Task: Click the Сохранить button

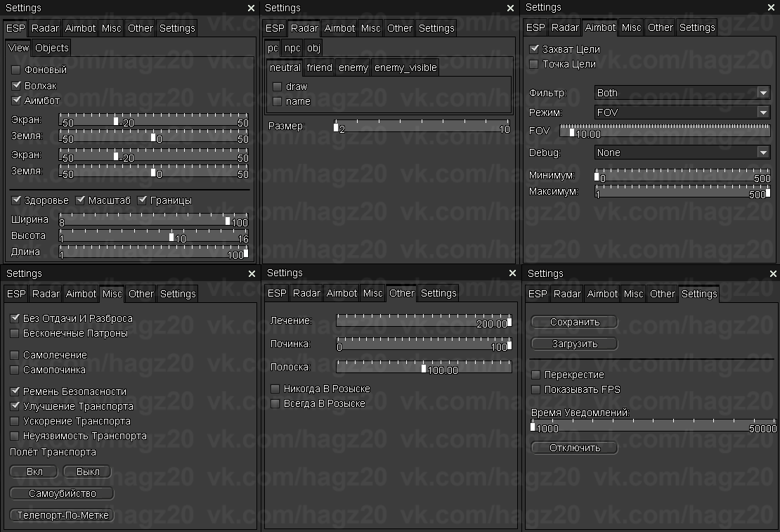Action: 575,322
